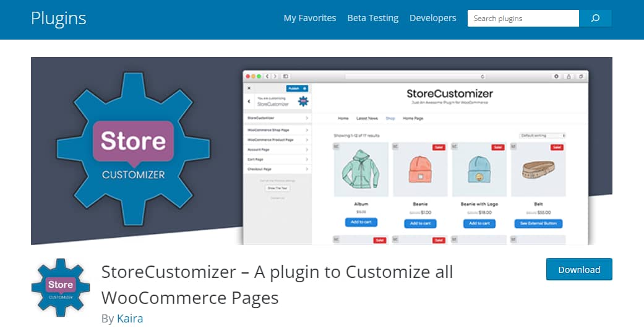Click the search magnifier button

click(x=595, y=18)
